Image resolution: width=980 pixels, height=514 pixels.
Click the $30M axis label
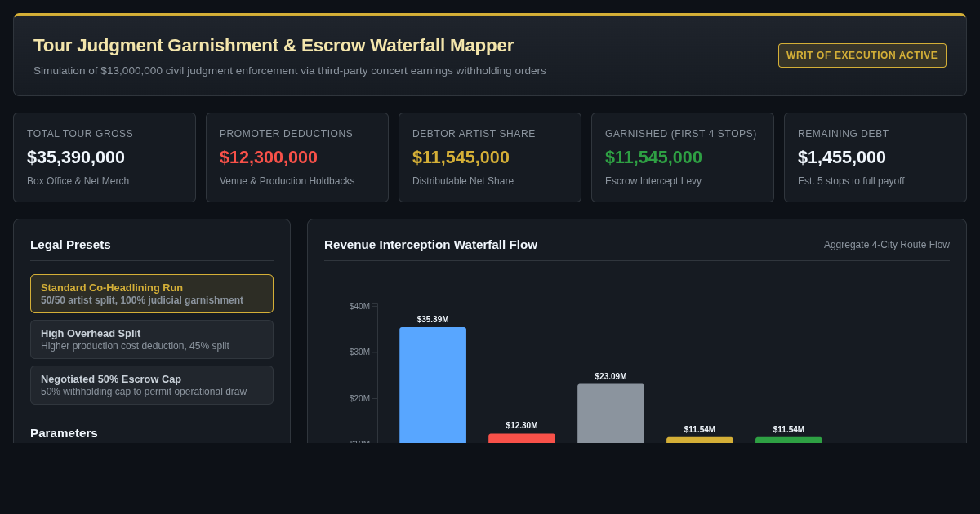tap(359, 352)
